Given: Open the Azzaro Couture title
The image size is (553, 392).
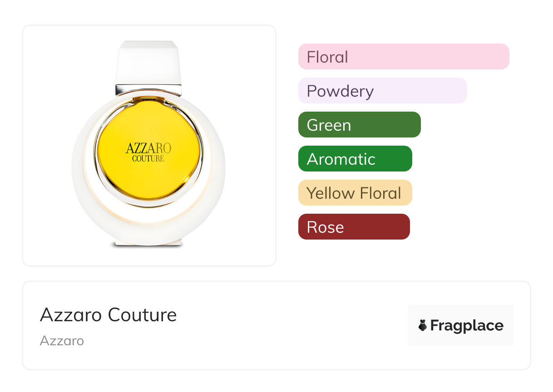Looking at the screenshot, I should pyautogui.click(x=108, y=315).
